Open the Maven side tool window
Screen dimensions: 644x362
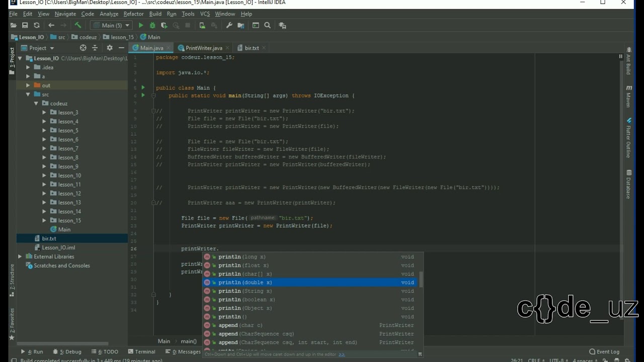pos(628,97)
